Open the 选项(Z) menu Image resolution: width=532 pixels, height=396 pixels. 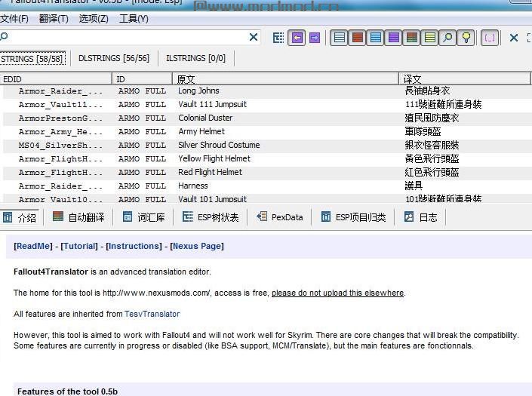click(x=94, y=19)
